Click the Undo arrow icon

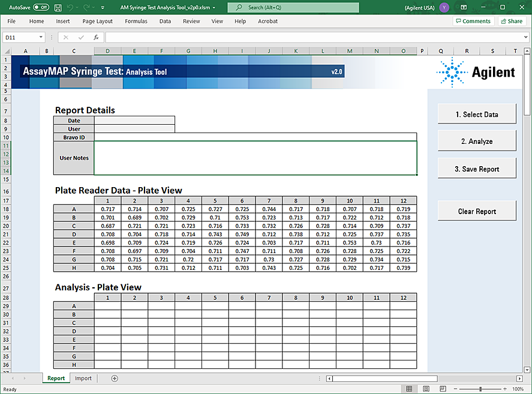point(70,7)
